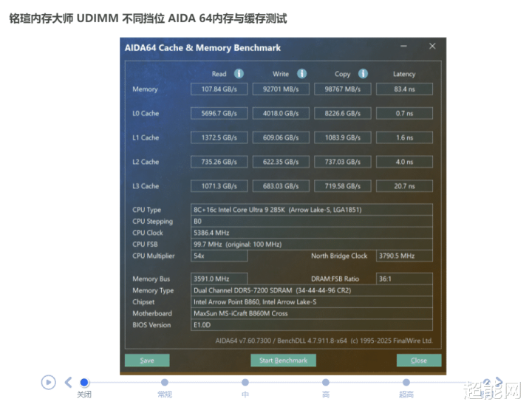Minimize the AIDA64 benchmark window
The image size is (532, 413).
[403, 46]
